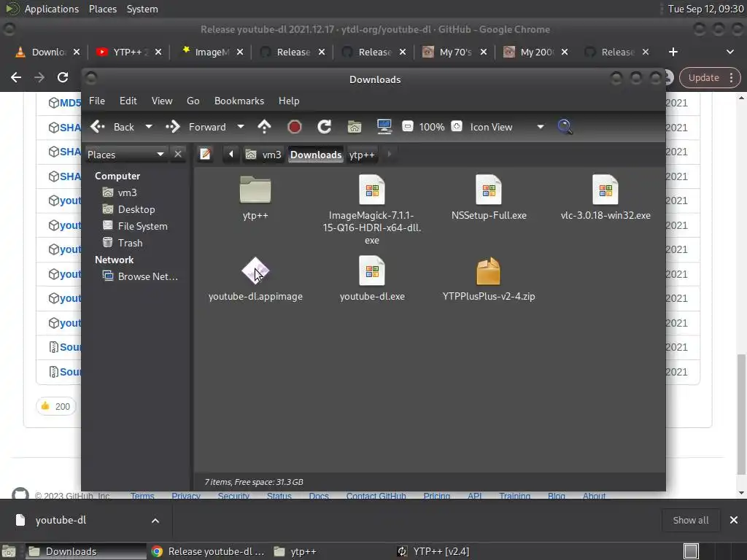Click Chrome Update button
The width and height of the screenshot is (747, 560).
[709, 77]
